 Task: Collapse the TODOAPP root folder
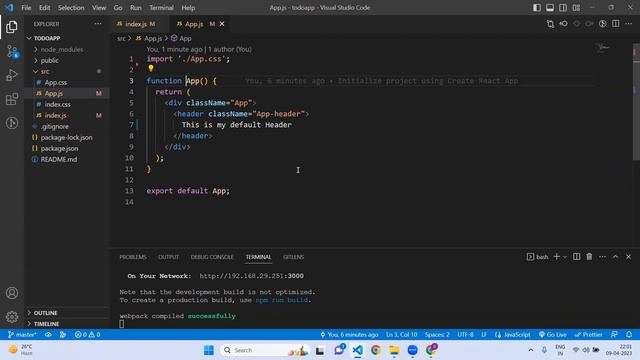67,38
